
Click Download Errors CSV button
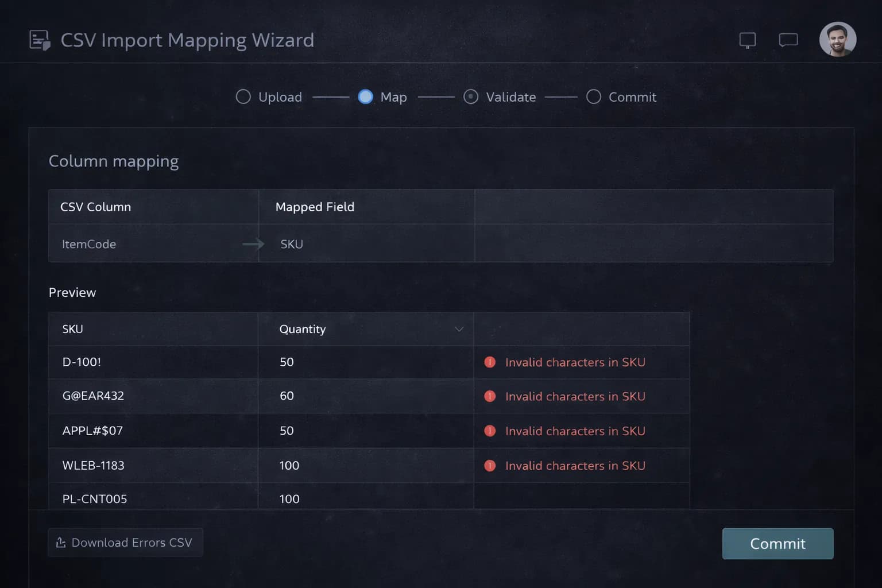click(x=125, y=543)
